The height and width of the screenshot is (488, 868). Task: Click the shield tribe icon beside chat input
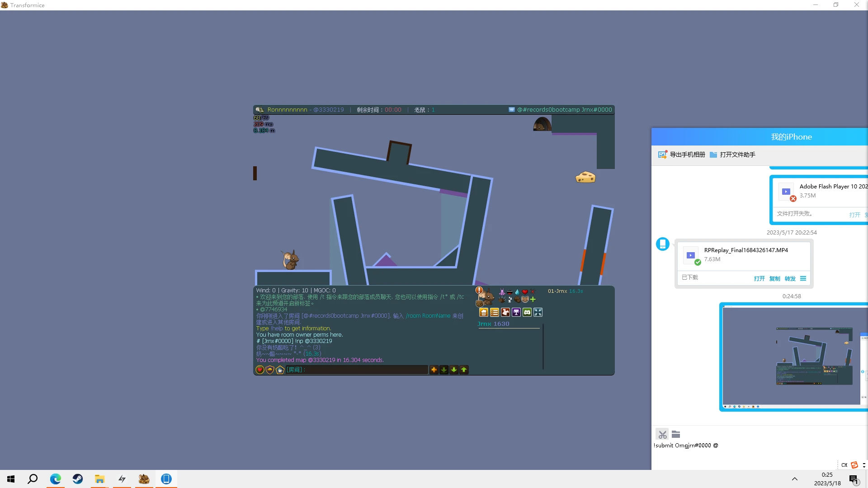point(270,370)
